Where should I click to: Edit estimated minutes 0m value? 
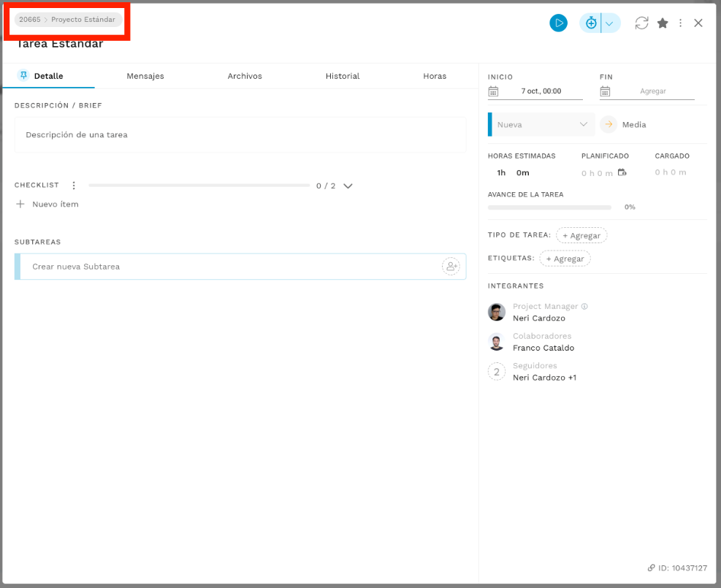coord(522,173)
